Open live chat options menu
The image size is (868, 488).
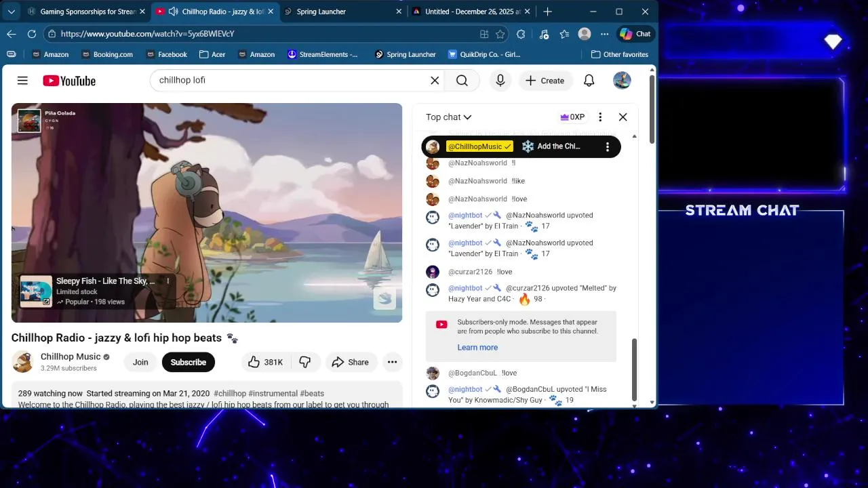click(x=600, y=117)
